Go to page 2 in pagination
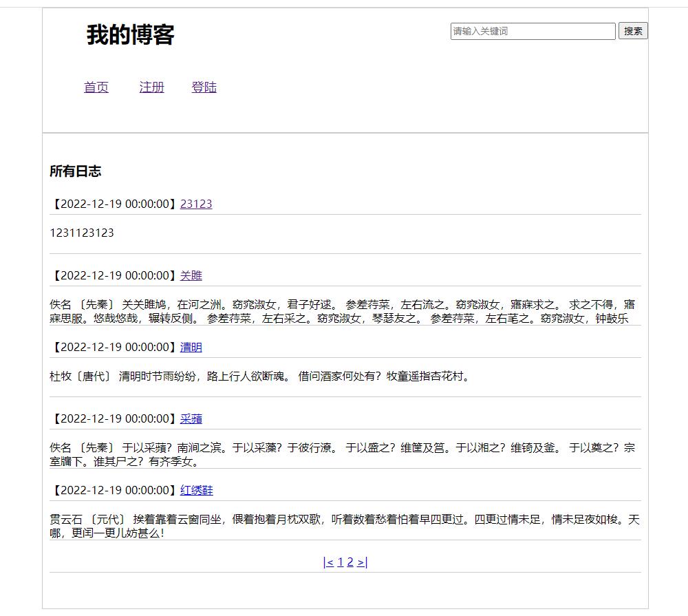Image resolution: width=688 pixels, height=616 pixels. tap(350, 562)
